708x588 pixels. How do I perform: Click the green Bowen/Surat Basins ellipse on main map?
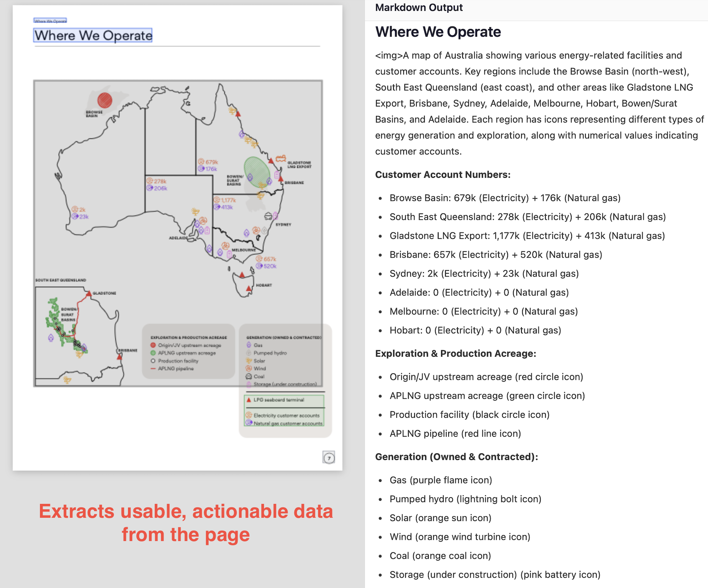[x=256, y=172]
